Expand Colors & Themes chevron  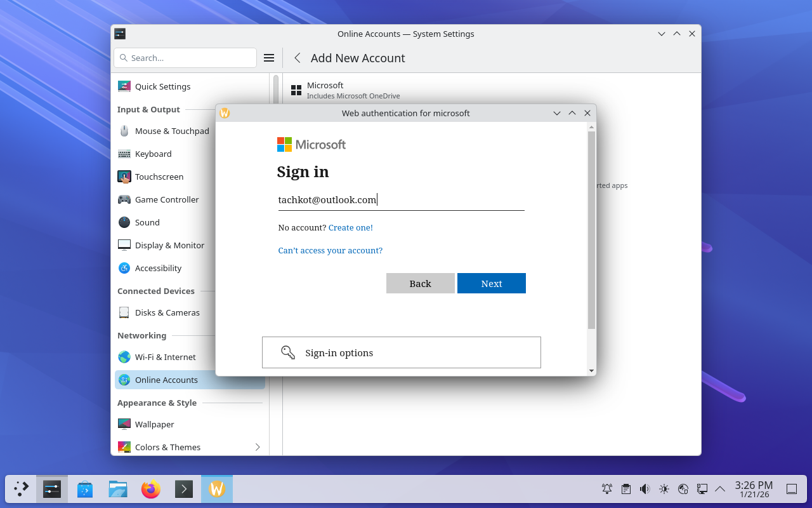pos(258,447)
